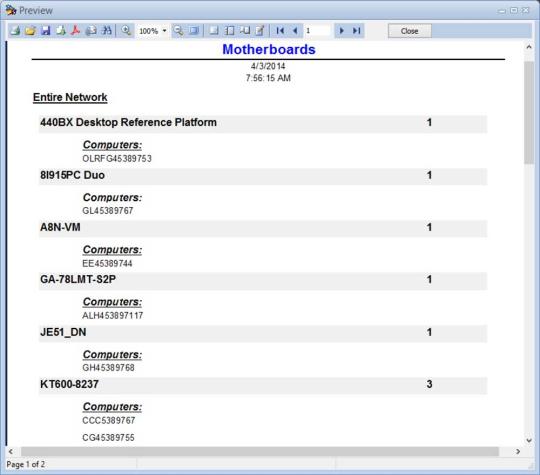
Task: Open a saved report file
Action: [30, 31]
